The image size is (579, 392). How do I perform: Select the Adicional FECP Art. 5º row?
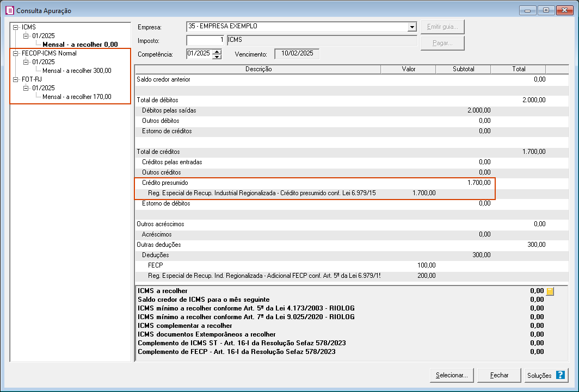coord(352,276)
